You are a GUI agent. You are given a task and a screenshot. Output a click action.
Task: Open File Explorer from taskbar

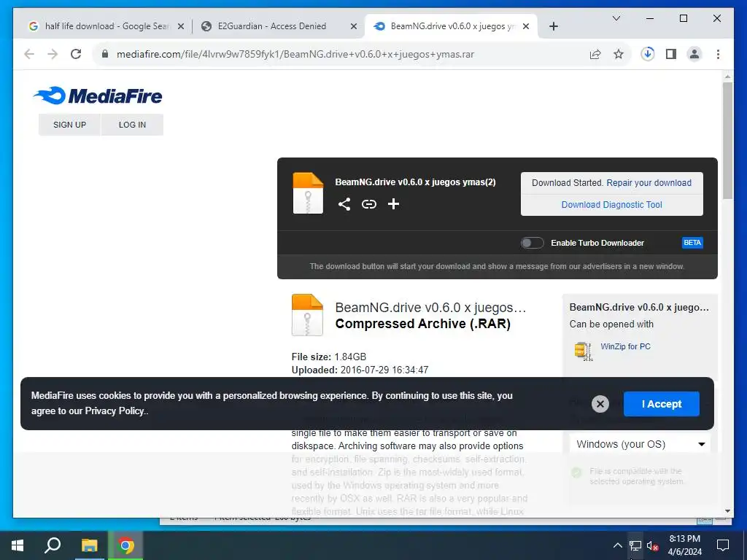click(x=89, y=545)
